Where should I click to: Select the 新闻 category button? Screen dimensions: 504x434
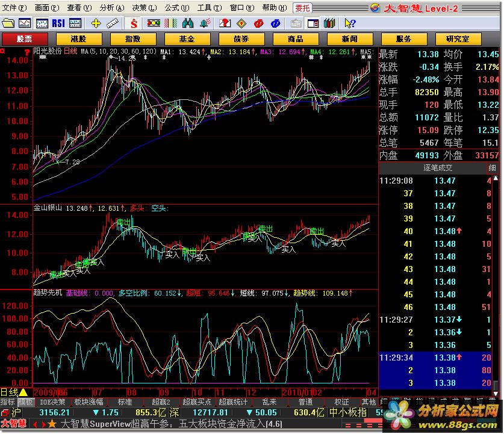(350, 39)
